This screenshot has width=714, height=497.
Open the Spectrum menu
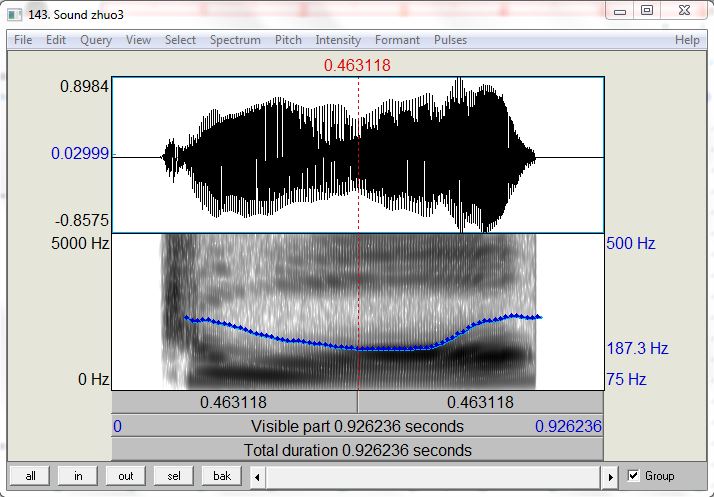[x=235, y=40]
